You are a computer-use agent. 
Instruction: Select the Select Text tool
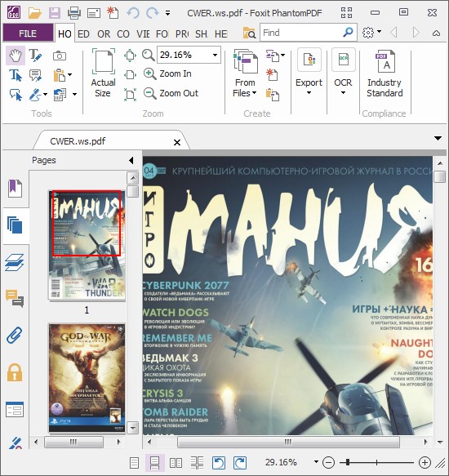16,75
